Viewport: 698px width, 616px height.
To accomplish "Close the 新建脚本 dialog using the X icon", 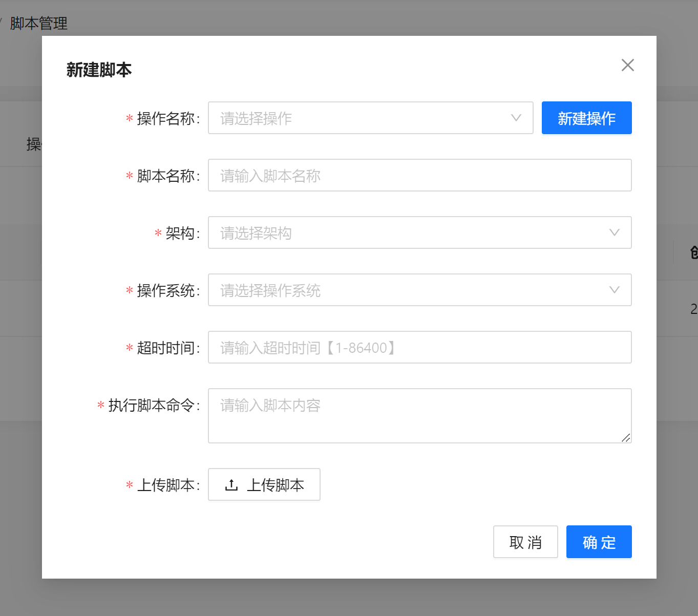I will tap(627, 65).
